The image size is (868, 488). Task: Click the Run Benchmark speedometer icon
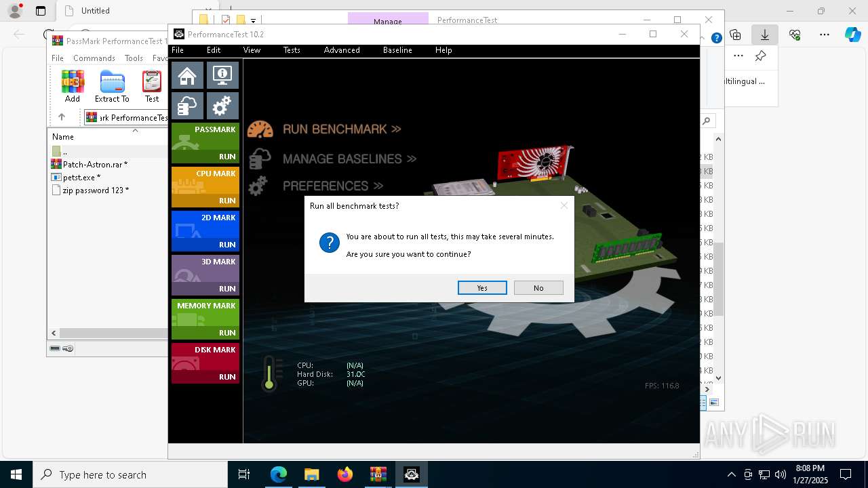[x=260, y=129]
